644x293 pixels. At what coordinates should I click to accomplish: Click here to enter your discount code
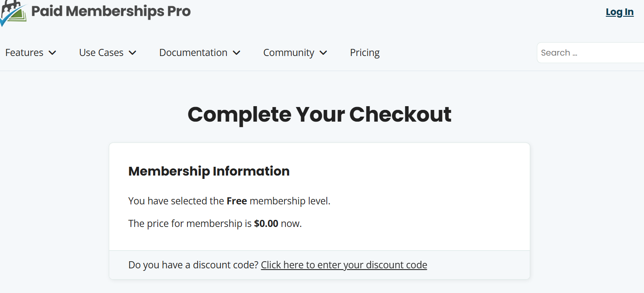tap(344, 265)
